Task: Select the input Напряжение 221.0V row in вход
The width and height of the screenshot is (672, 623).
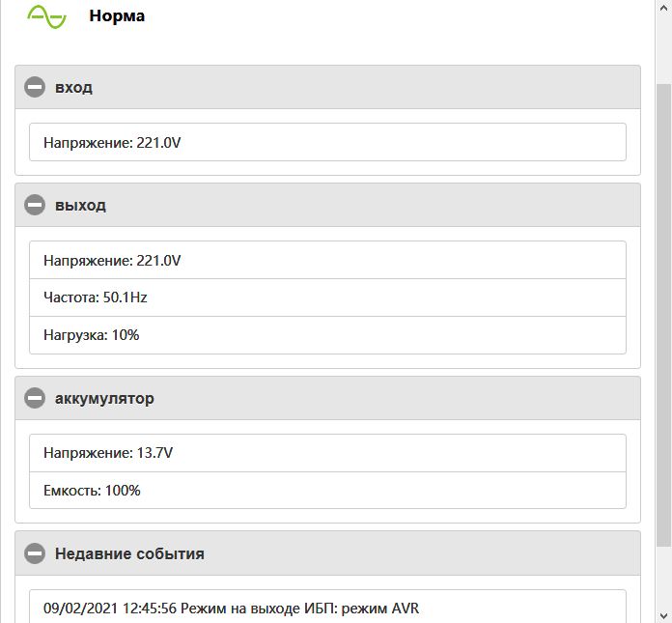Action: click(327, 142)
